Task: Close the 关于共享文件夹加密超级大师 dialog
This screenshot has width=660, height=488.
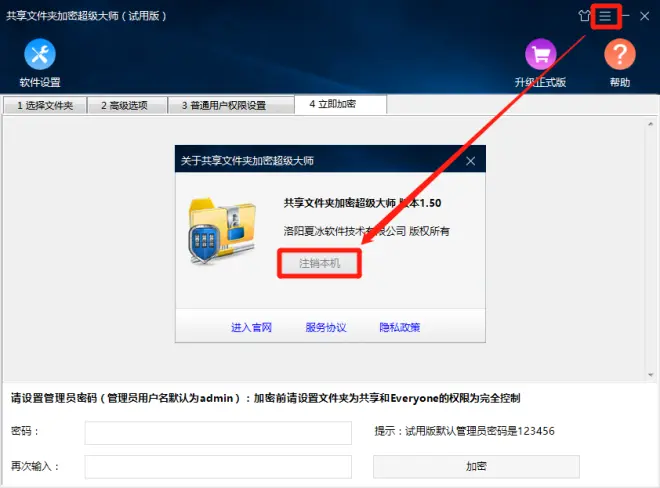Action: (x=471, y=161)
